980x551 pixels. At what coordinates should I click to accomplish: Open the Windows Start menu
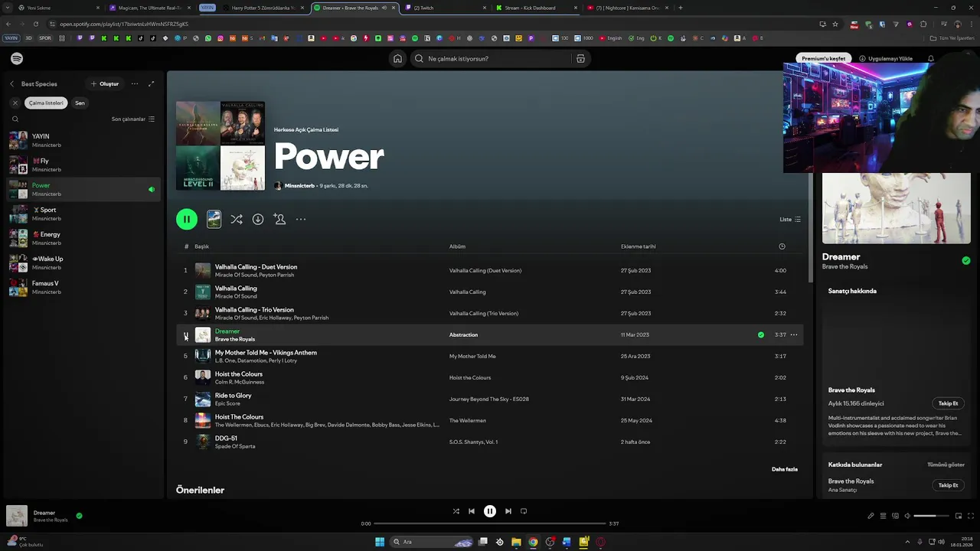tap(380, 542)
